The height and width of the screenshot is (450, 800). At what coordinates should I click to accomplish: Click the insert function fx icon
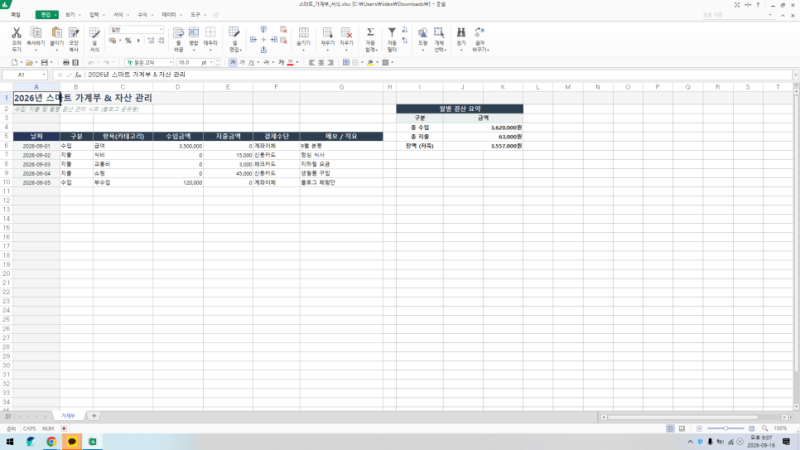click(x=78, y=74)
